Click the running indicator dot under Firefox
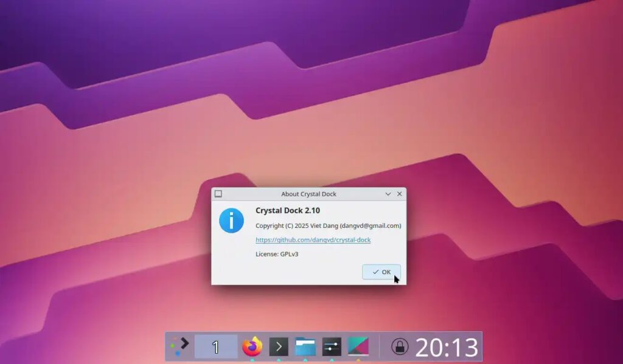 [x=252, y=360]
